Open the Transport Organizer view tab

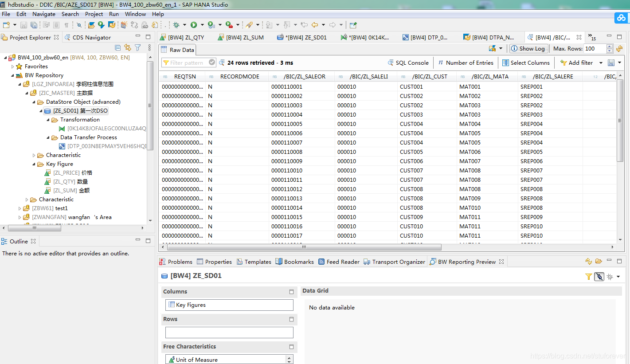[394, 262]
